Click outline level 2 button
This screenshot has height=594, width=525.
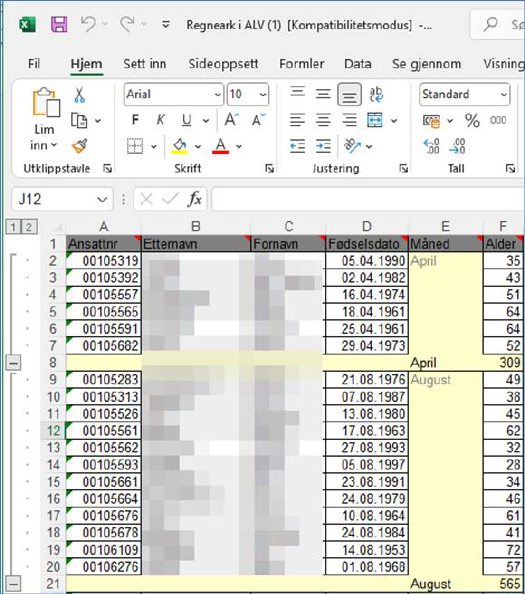[29, 227]
